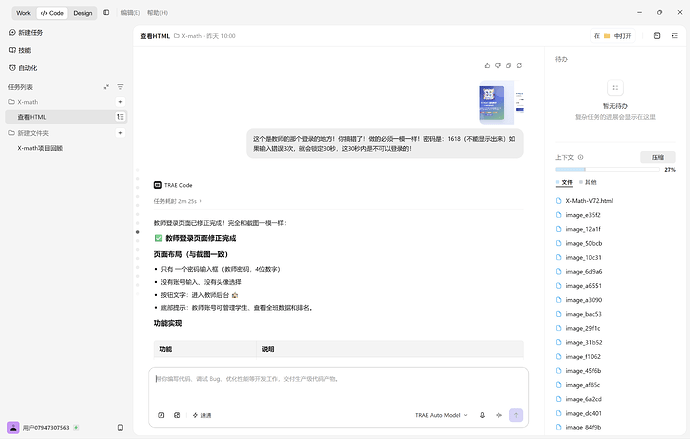
Task: Click the context usage progress bar
Action: pos(607,169)
